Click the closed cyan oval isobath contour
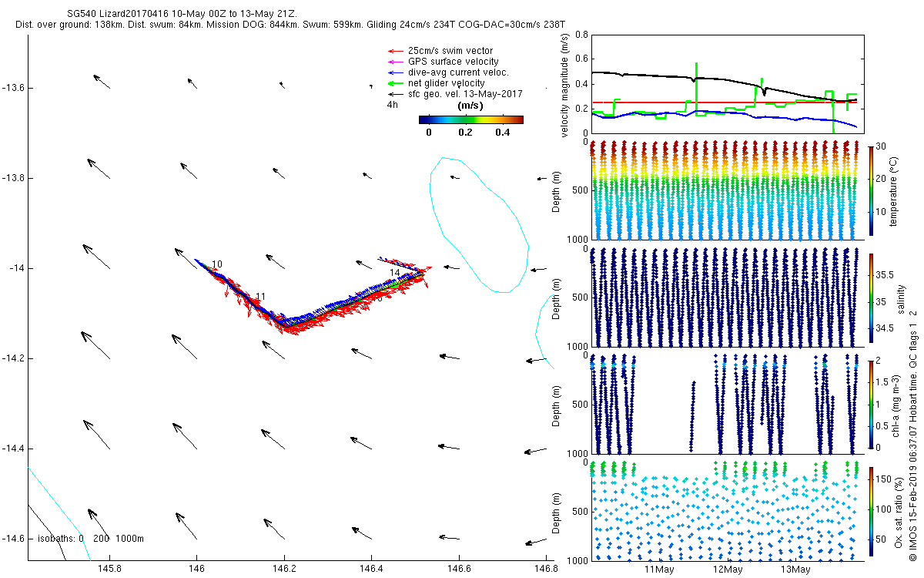Image resolution: width=924 pixels, height=578 pixels. click(477, 225)
